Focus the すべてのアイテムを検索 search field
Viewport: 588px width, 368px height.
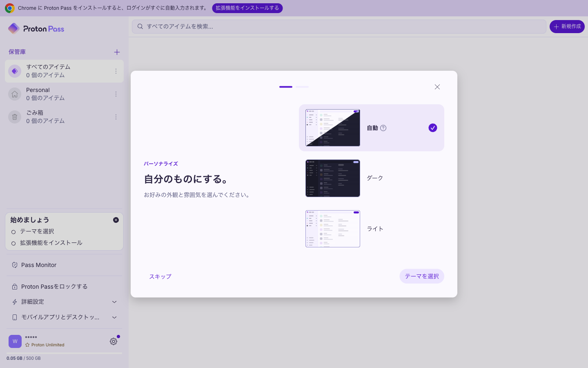click(x=339, y=27)
